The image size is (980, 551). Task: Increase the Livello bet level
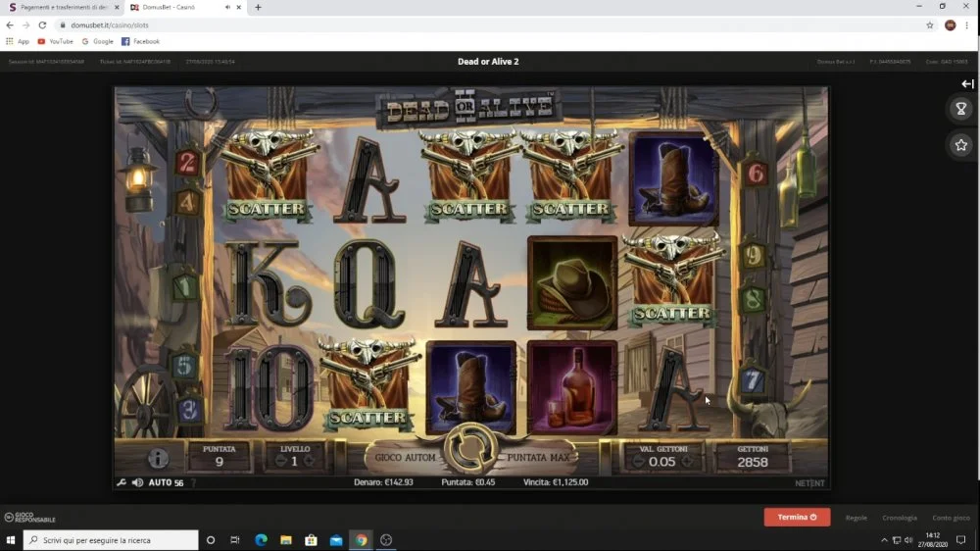click(309, 462)
